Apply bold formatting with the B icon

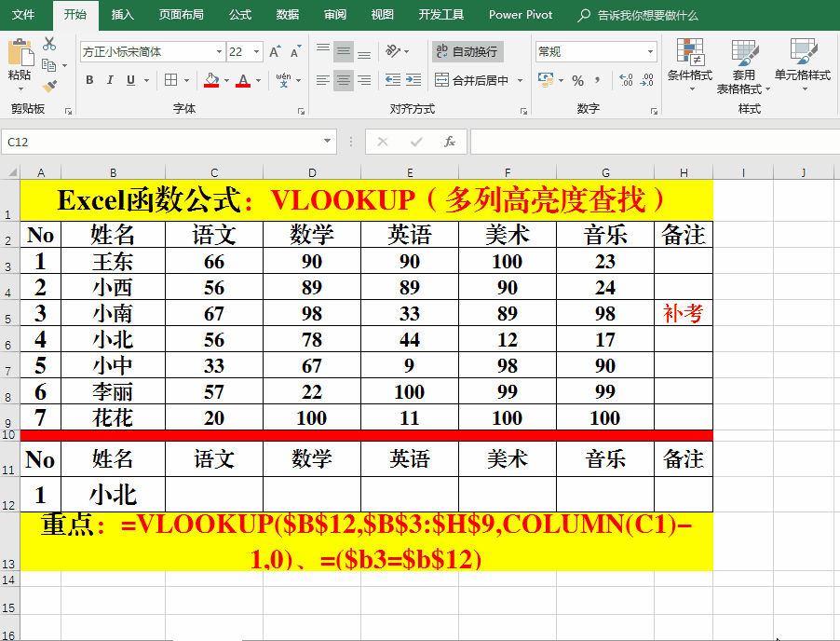90,79
